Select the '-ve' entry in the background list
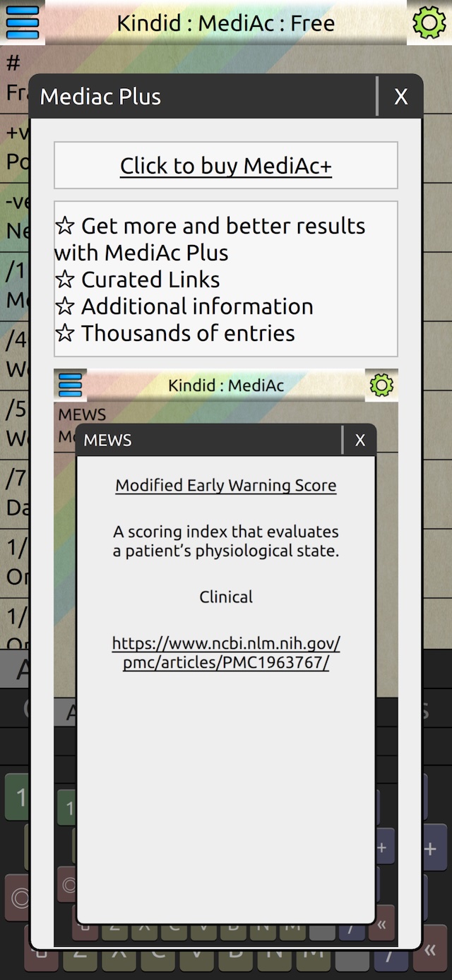Viewport: 452px width, 980px height. click(13, 216)
